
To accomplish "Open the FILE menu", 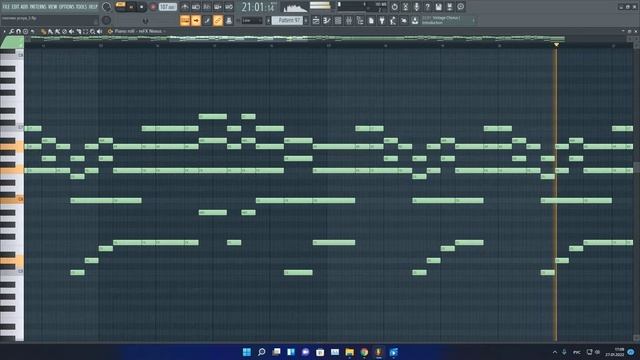I will (x=7, y=7).
